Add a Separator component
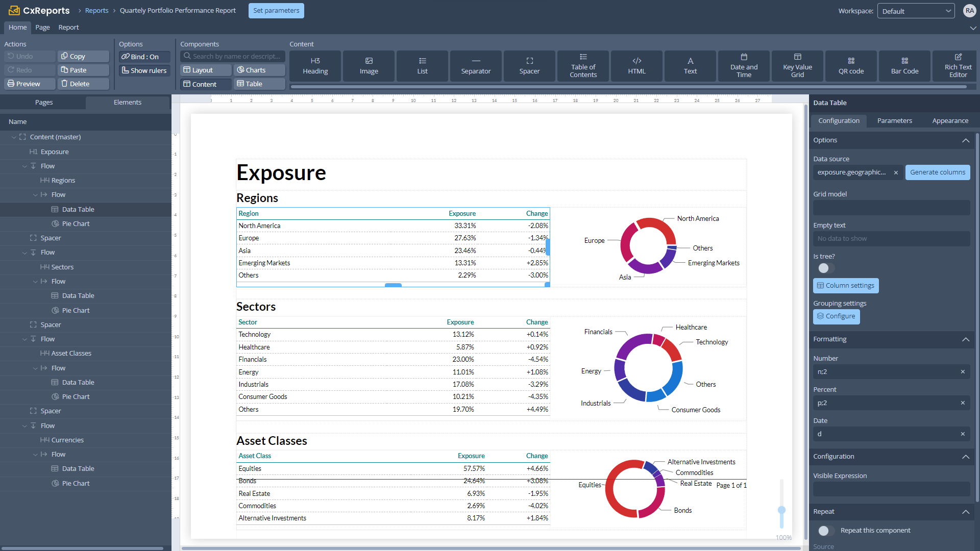 (x=475, y=66)
